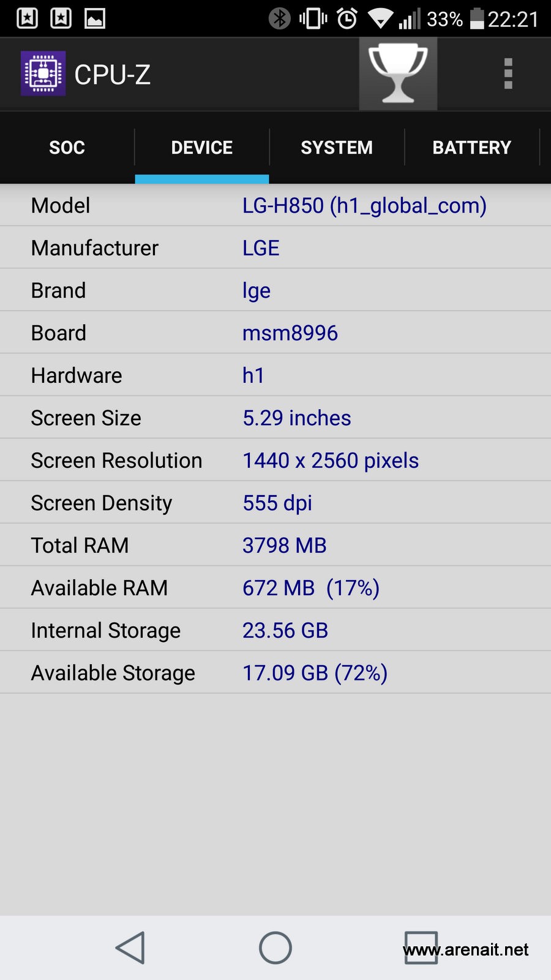
Task: Tap the image notification icon
Action: tap(94, 18)
